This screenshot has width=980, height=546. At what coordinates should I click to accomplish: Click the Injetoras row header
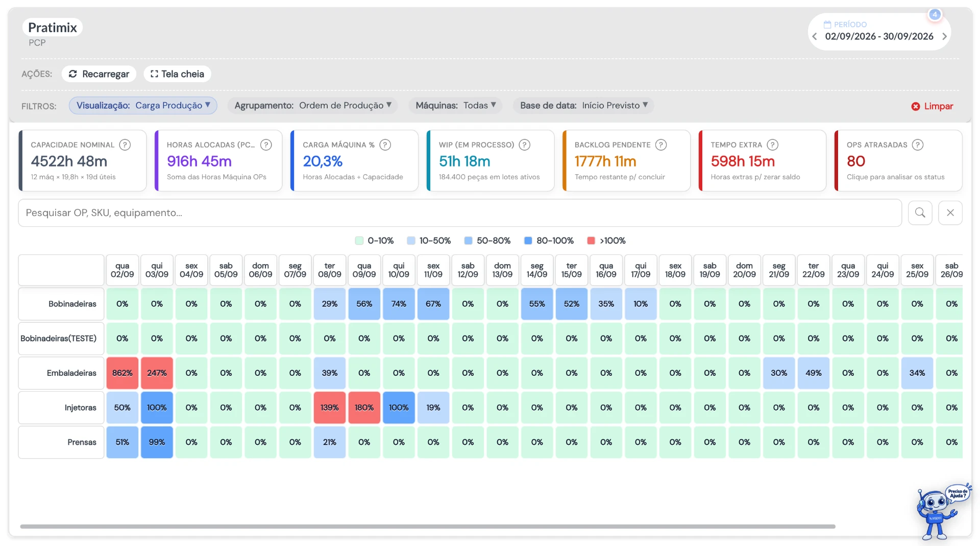click(x=61, y=408)
